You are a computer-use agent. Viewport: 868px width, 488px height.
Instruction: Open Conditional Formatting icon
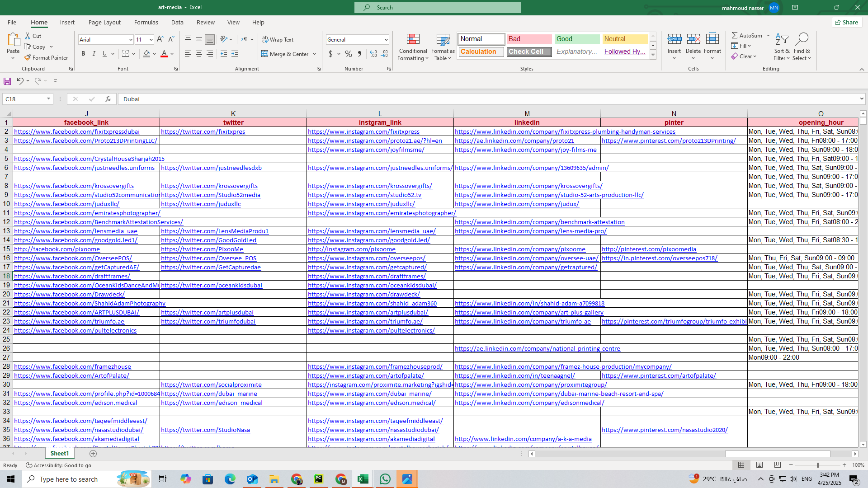[413, 39]
